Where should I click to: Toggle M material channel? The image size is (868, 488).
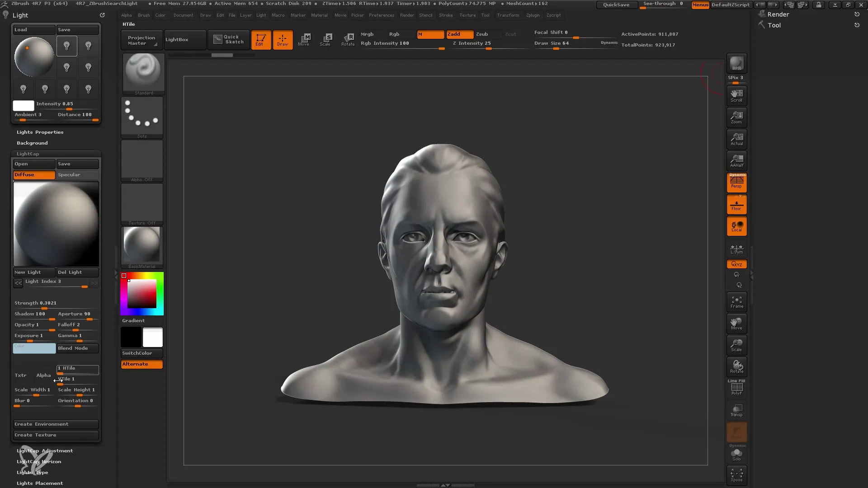pos(430,34)
